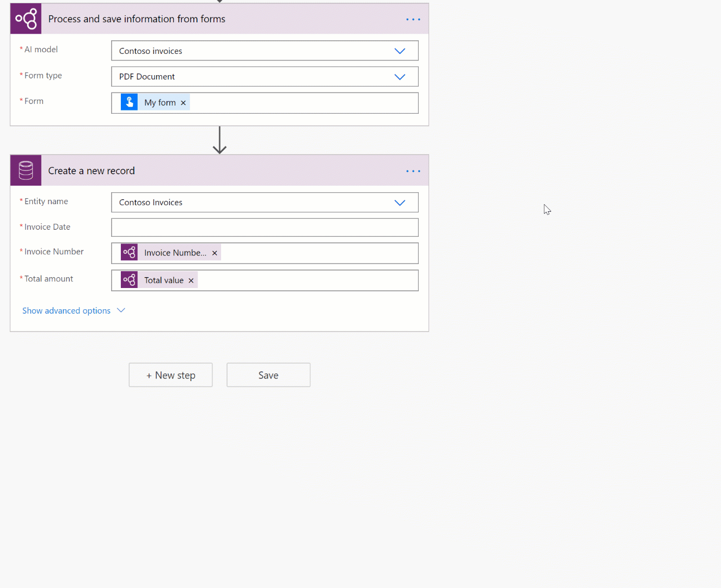Remove the Total value token

point(191,280)
